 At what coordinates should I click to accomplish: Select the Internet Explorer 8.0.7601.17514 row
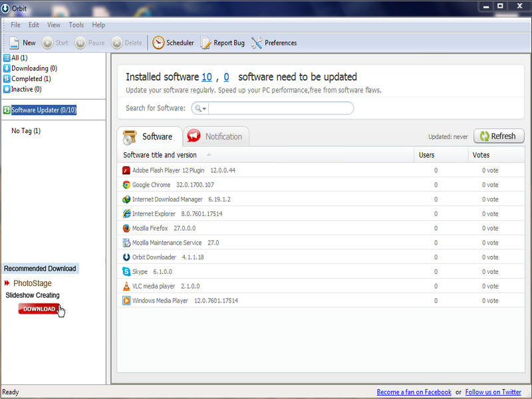tap(321, 213)
